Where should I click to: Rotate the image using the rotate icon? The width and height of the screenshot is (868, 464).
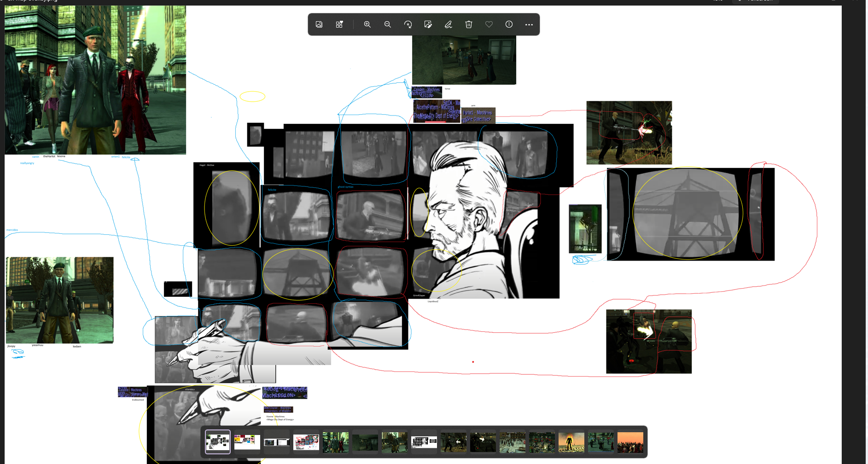click(408, 24)
